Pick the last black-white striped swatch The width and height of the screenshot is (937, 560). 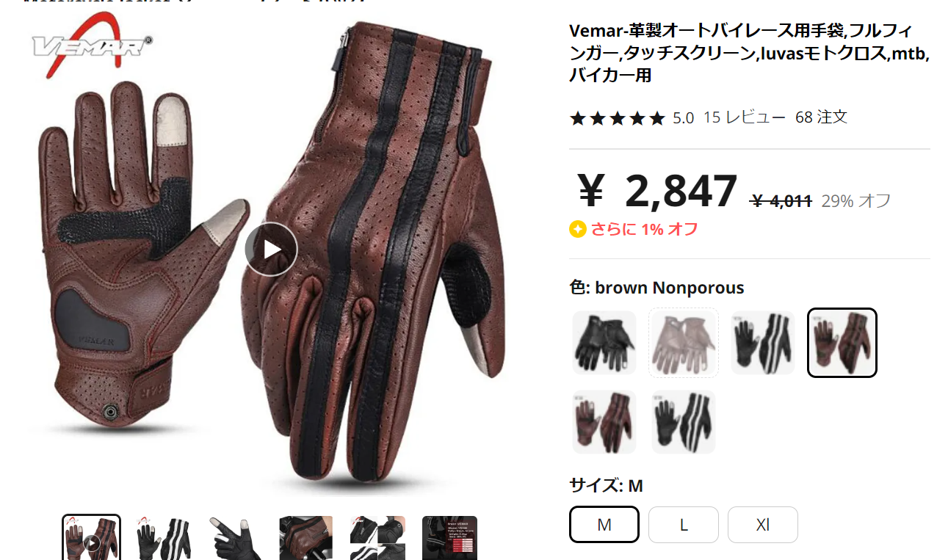(684, 422)
